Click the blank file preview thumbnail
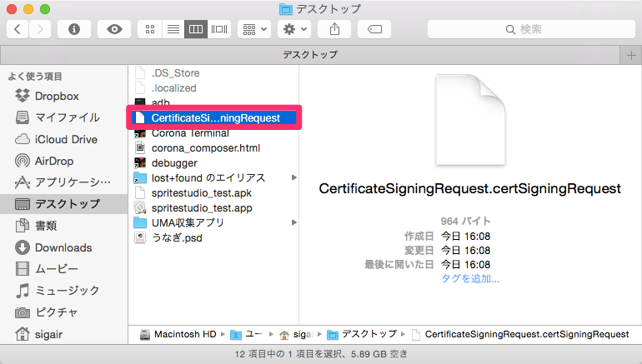Image resolution: width=642 pixels, height=364 pixels. click(470, 120)
